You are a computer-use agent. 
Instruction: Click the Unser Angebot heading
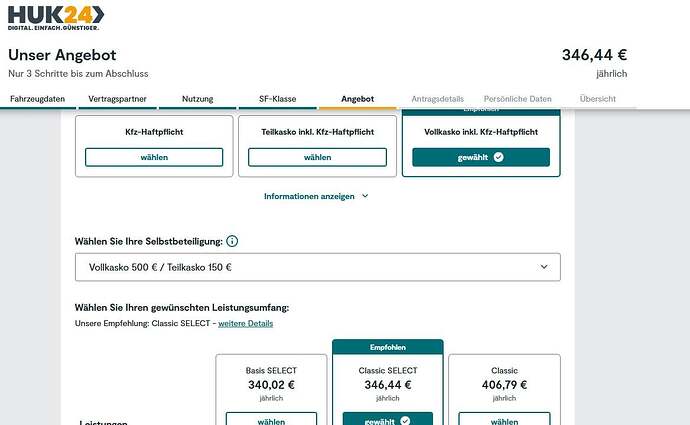(62, 55)
